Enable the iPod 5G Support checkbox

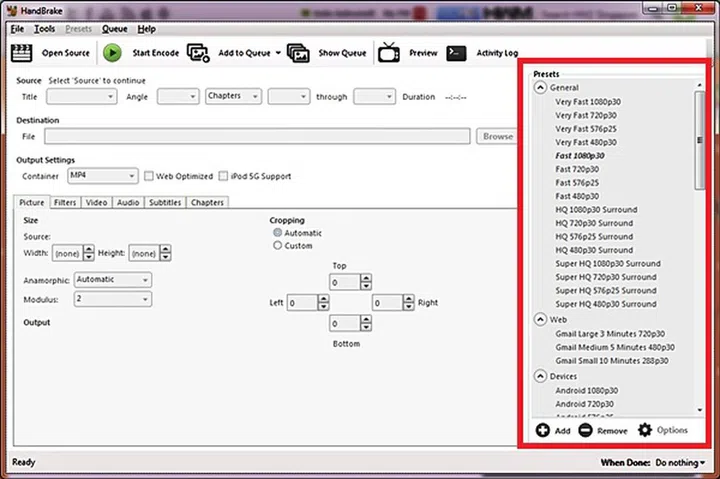[223, 176]
